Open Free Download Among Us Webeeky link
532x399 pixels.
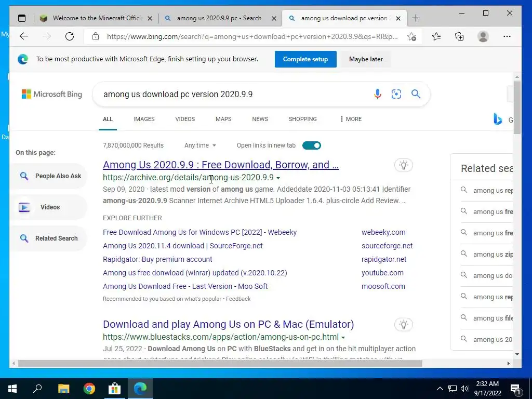199,232
